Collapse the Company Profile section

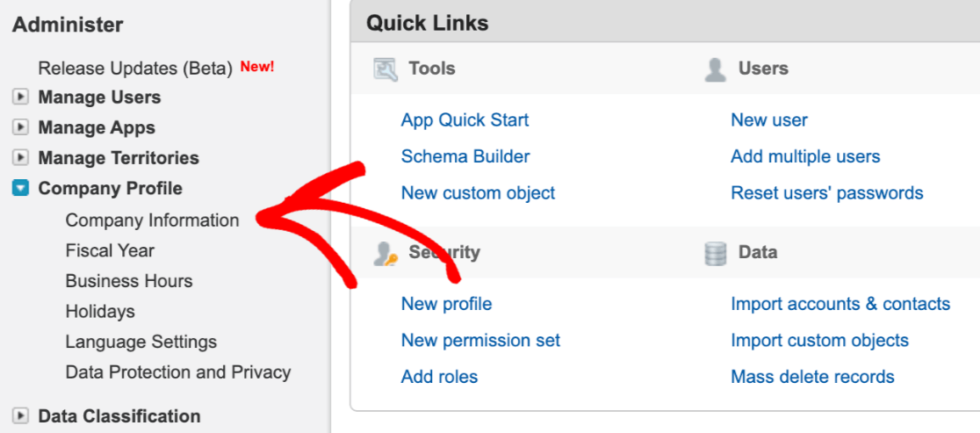[x=20, y=188]
